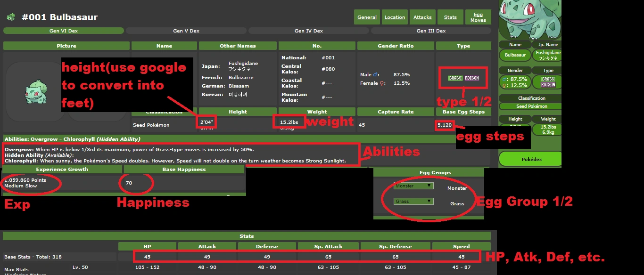Click the Korean name entry
Viewport: 644px width, 275px height.
238,94
